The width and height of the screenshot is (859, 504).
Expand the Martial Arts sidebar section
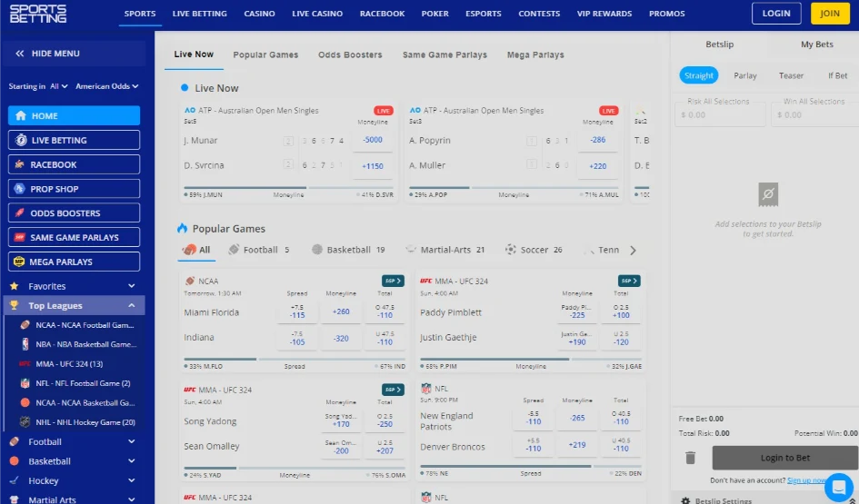point(132,499)
